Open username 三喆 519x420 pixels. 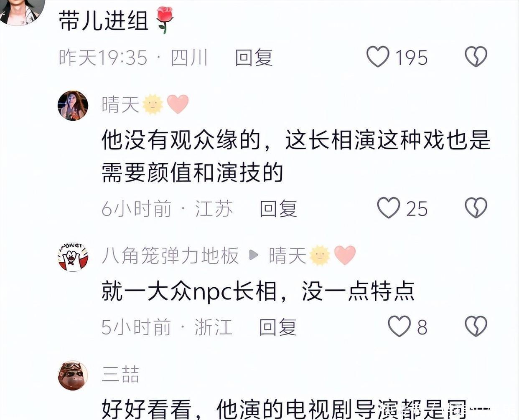point(121,374)
